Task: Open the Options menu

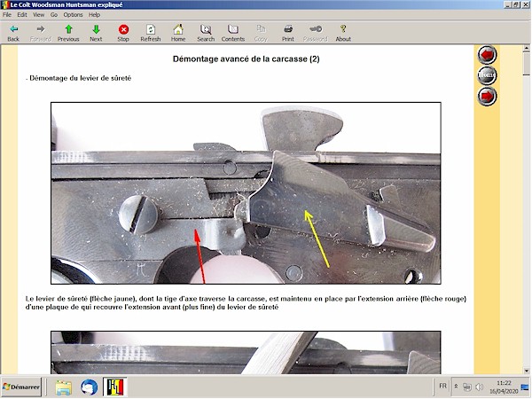Action: point(73,14)
